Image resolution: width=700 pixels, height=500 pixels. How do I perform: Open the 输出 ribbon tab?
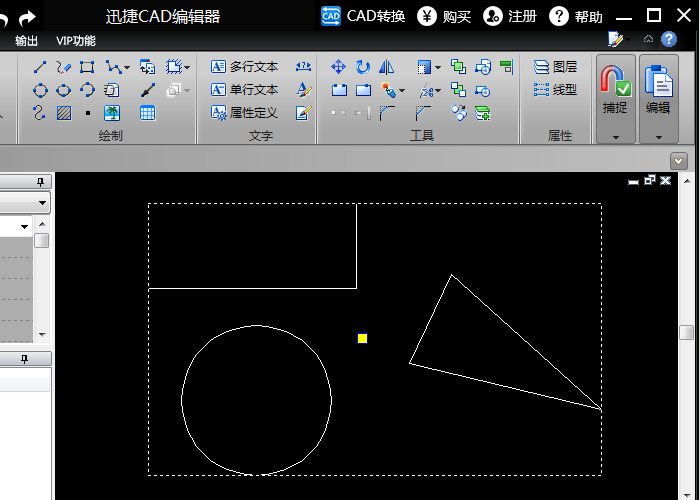(27, 41)
